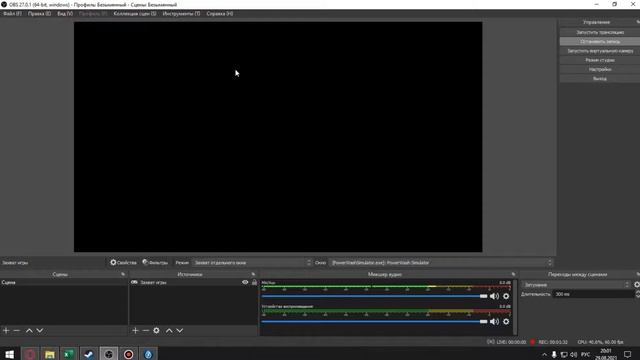Open the Справка menu

220,13
